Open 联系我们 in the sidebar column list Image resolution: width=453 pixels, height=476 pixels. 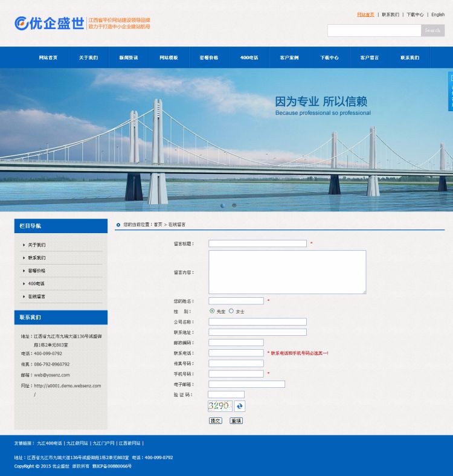coord(37,258)
